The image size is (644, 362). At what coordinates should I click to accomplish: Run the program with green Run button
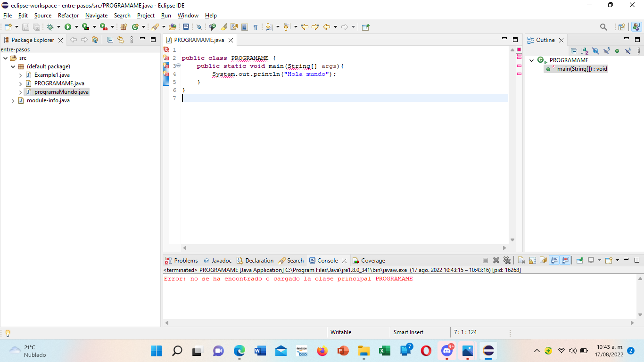click(68, 27)
